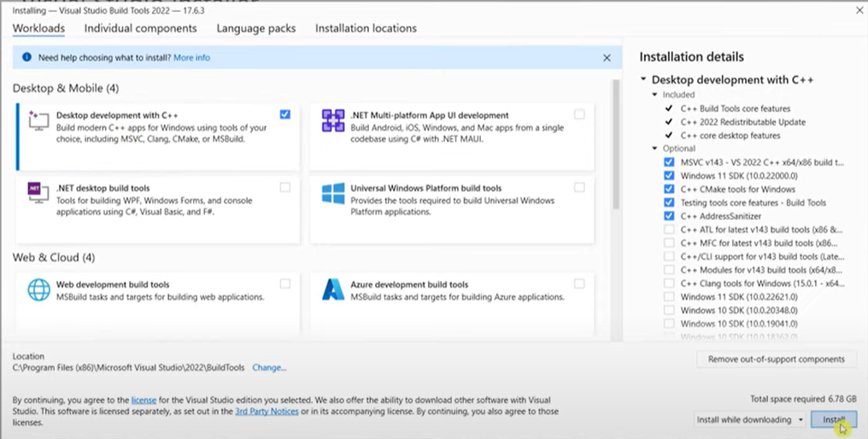Click the workloads list vertical scrollbar

[615, 144]
